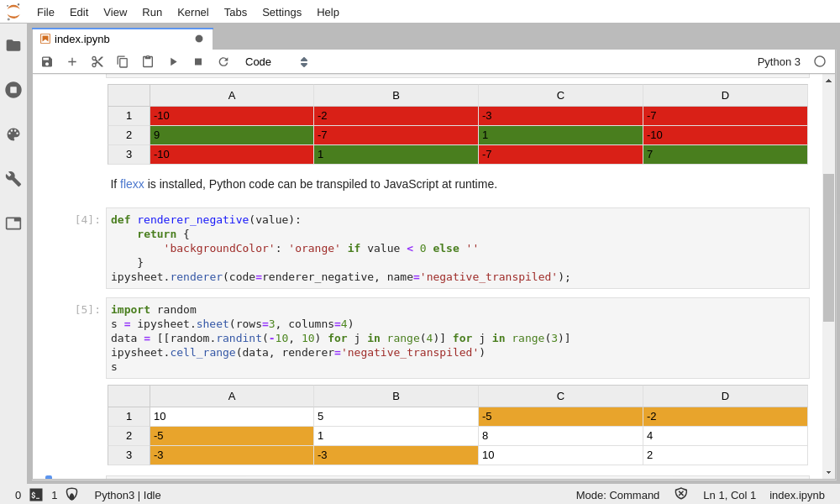840x504 pixels.
Task: Copy the selected cell
Action: (123, 61)
